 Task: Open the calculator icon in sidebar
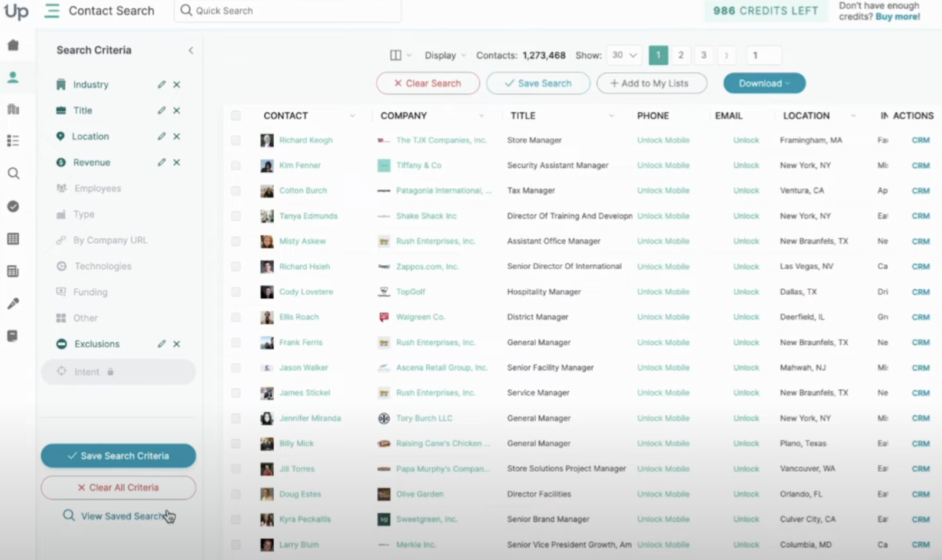[13, 271]
